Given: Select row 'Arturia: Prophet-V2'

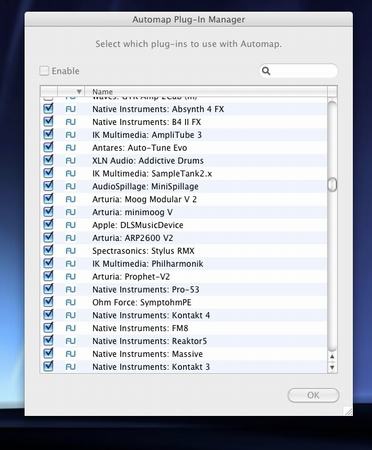Looking at the screenshot, I should tap(184, 277).
